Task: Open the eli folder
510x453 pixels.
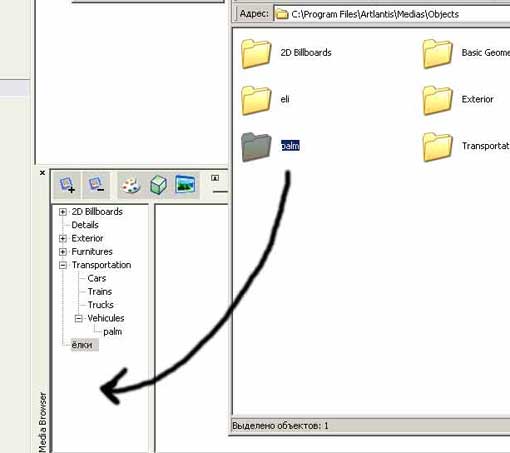Action: (256, 100)
